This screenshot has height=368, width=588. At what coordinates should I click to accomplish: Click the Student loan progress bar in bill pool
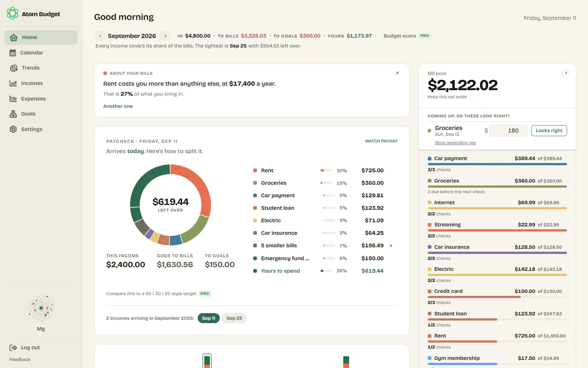[x=497, y=319]
